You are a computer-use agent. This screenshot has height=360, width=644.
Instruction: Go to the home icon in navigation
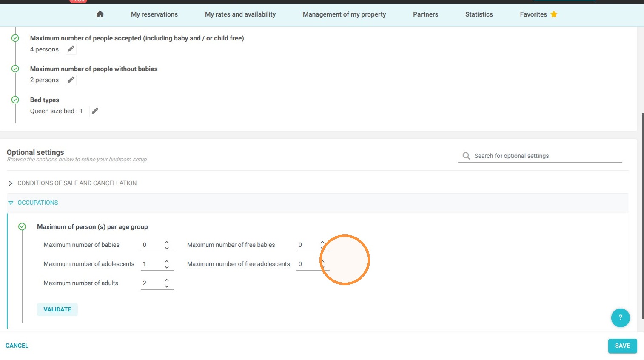click(x=100, y=14)
